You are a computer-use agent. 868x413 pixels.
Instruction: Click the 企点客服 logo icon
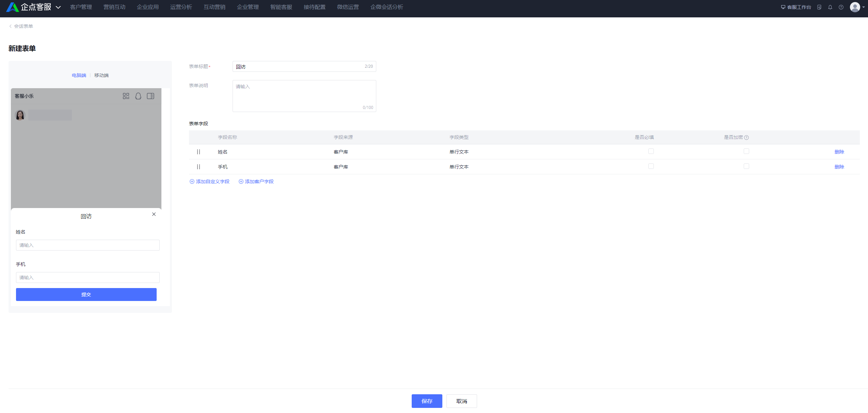click(x=12, y=7)
